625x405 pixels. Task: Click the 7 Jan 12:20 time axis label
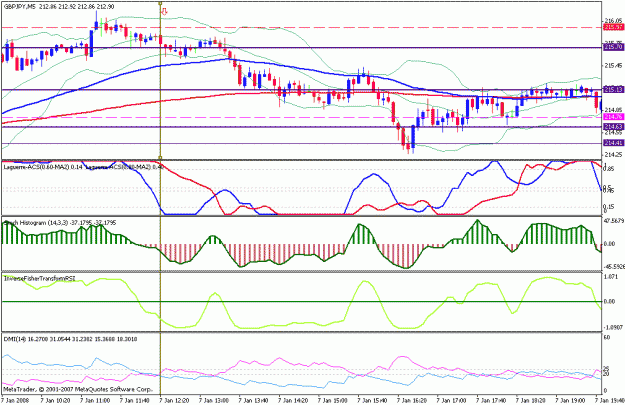(x=175, y=400)
